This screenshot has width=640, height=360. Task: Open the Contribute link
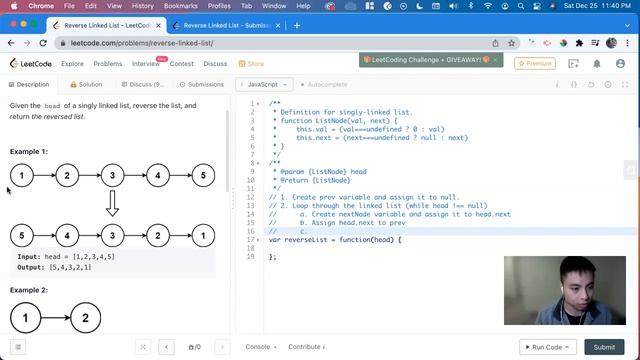307,347
